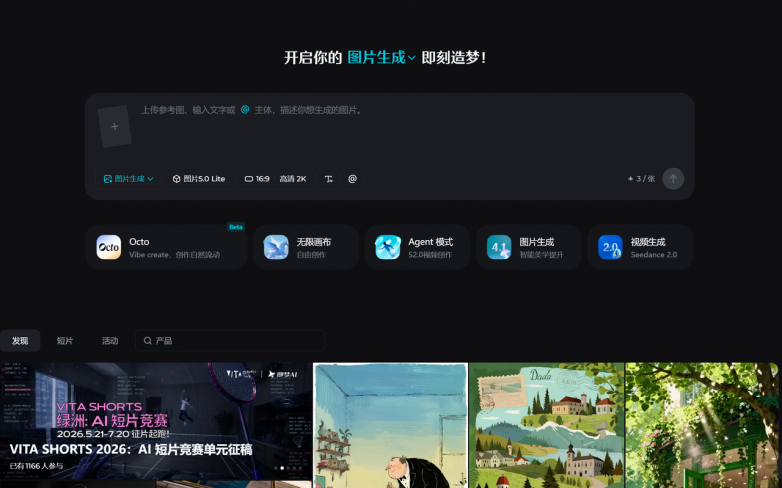Click the Octo Vibe create card
Screen dimensions: 782x488
[x=166, y=247]
